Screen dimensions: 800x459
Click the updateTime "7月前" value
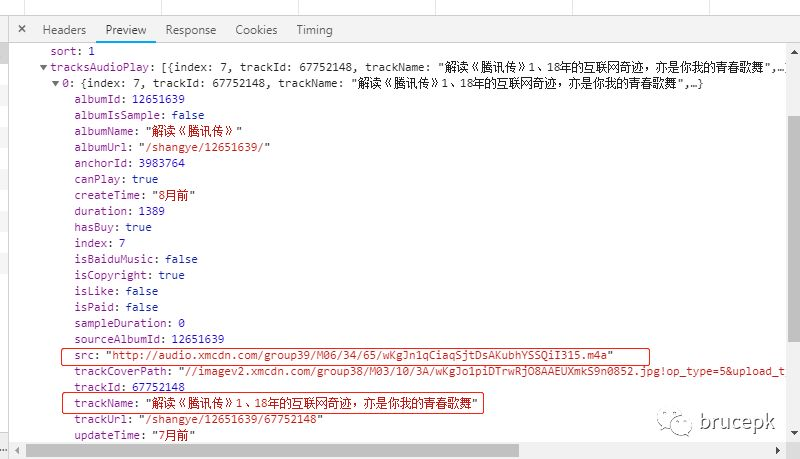[x=173, y=436]
